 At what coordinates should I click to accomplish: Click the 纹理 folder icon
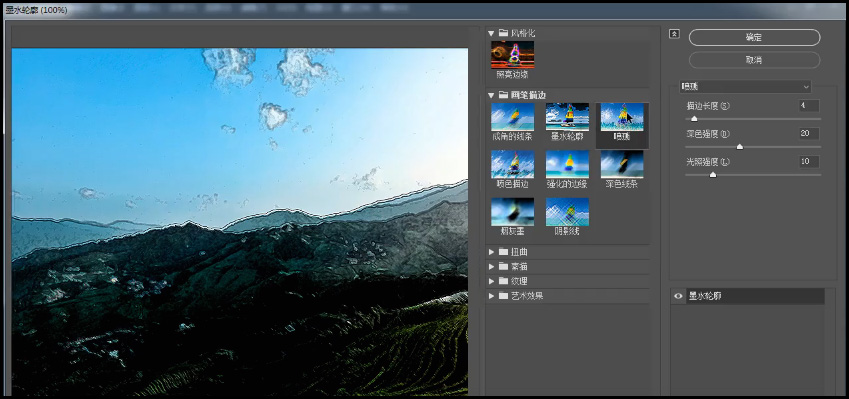coord(504,281)
